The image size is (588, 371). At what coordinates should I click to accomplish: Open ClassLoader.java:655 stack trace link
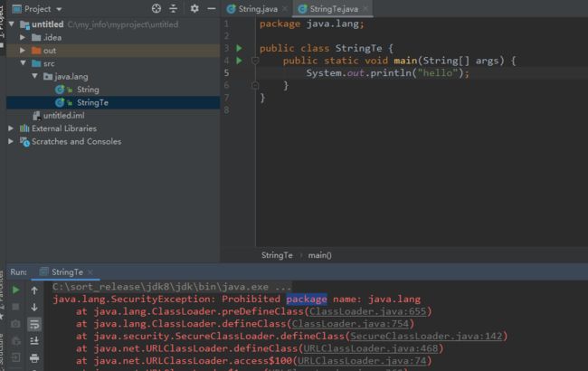pyautogui.click(x=369, y=311)
